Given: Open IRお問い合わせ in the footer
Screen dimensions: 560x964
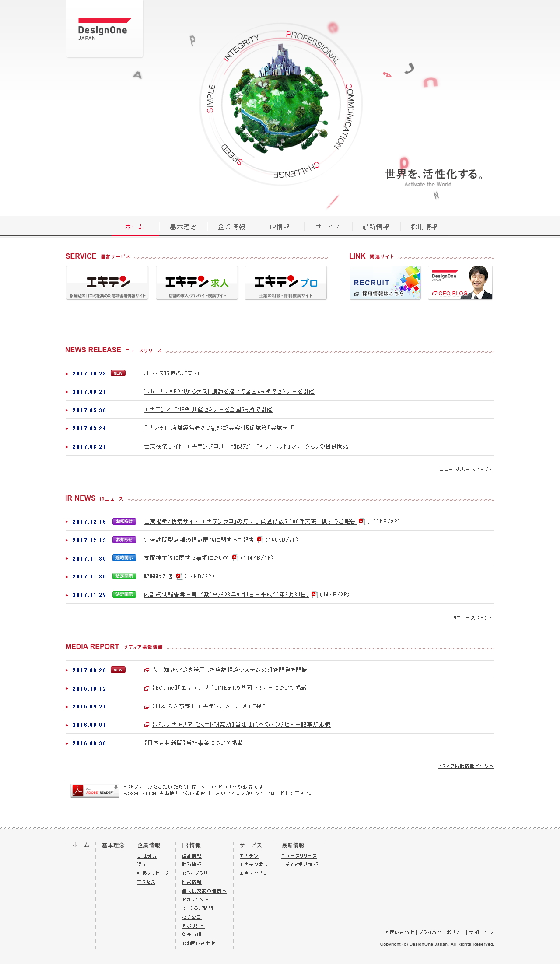Looking at the screenshot, I should (x=199, y=943).
